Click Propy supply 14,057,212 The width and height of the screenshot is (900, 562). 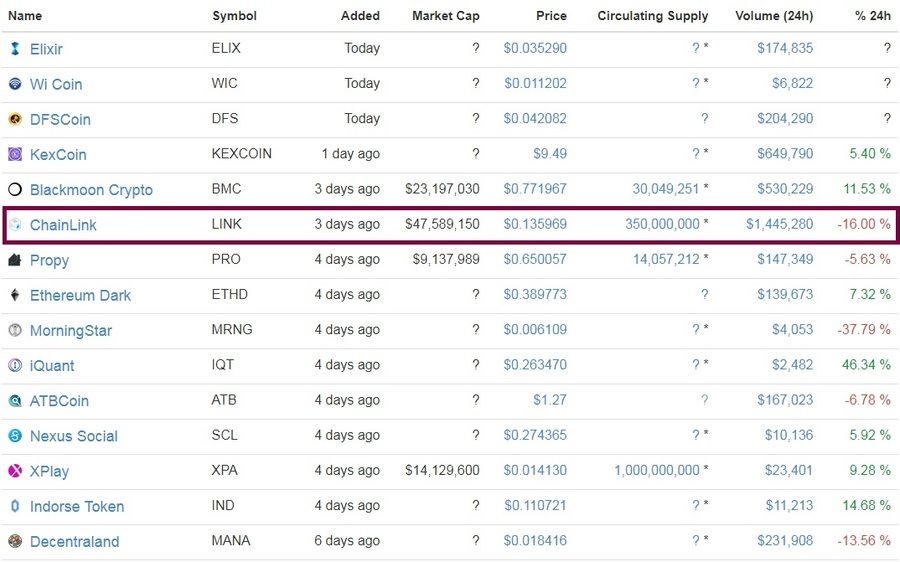click(666, 259)
